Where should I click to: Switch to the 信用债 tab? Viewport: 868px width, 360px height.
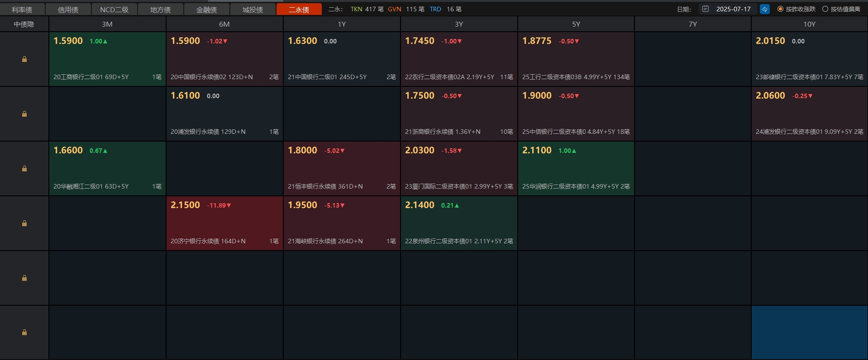pos(68,9)
